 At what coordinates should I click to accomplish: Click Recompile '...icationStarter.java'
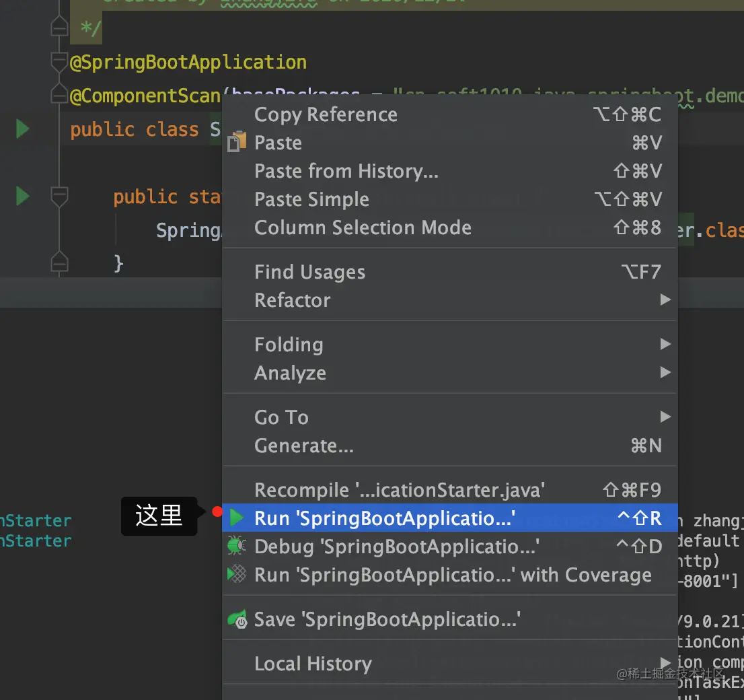coord(399,490)
